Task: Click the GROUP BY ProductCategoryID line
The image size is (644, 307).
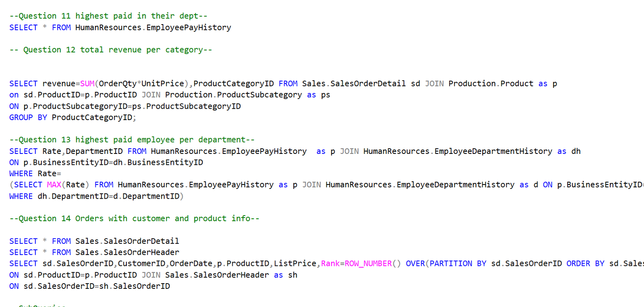Action: (72, 118)
